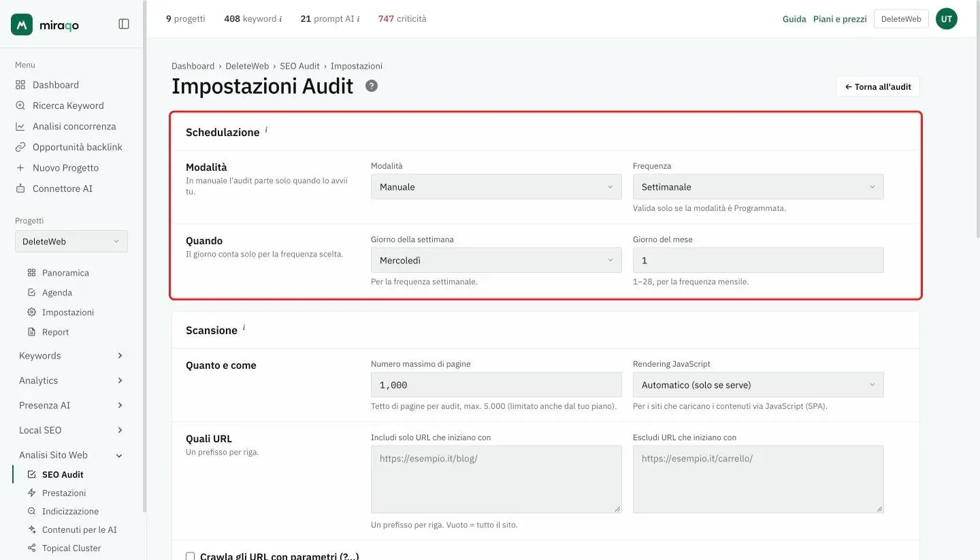Click the Impostazioni gear icon in sidebar
Viewport: 980px width, 560px height.
pyautogui.click(x=31, y=312)
